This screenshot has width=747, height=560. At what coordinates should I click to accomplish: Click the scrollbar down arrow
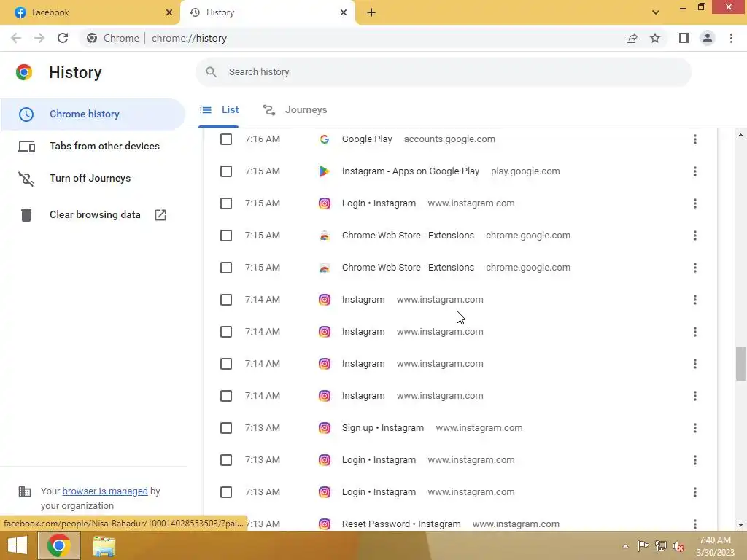pyautogui.click(x=740, y=525)
